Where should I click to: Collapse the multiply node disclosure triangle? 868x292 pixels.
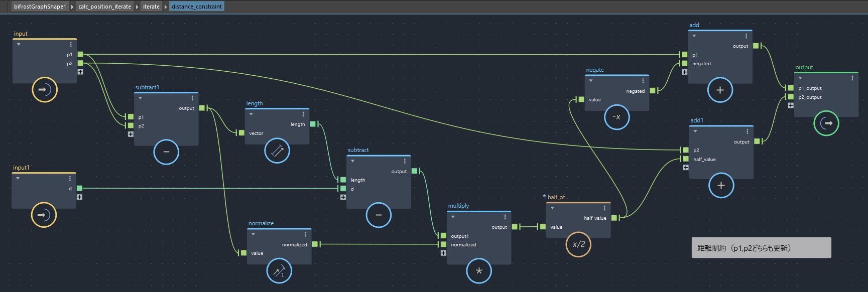click(x=453, y=217)
